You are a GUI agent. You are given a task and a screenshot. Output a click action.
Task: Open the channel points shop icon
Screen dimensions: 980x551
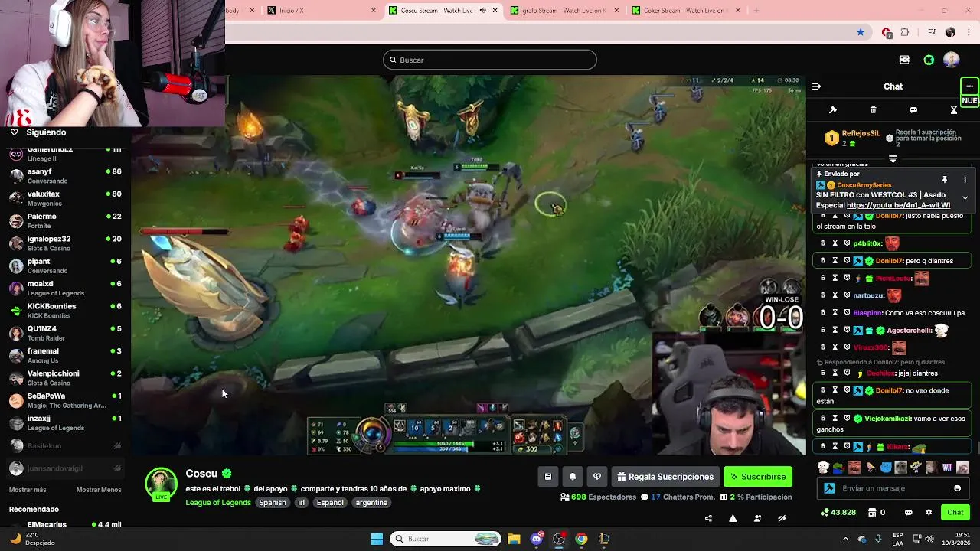click(x=872, y=512)
